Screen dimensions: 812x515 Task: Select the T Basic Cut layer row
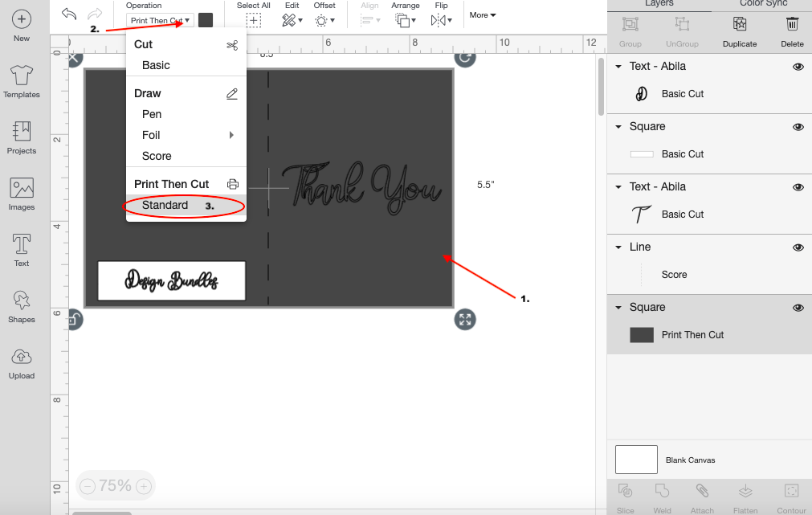[709, 215]
